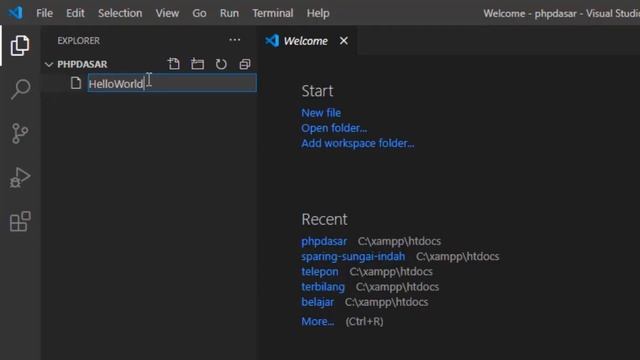
Task: Click the VS Code icon on the Welcome tab
Action: coord(272,41)
